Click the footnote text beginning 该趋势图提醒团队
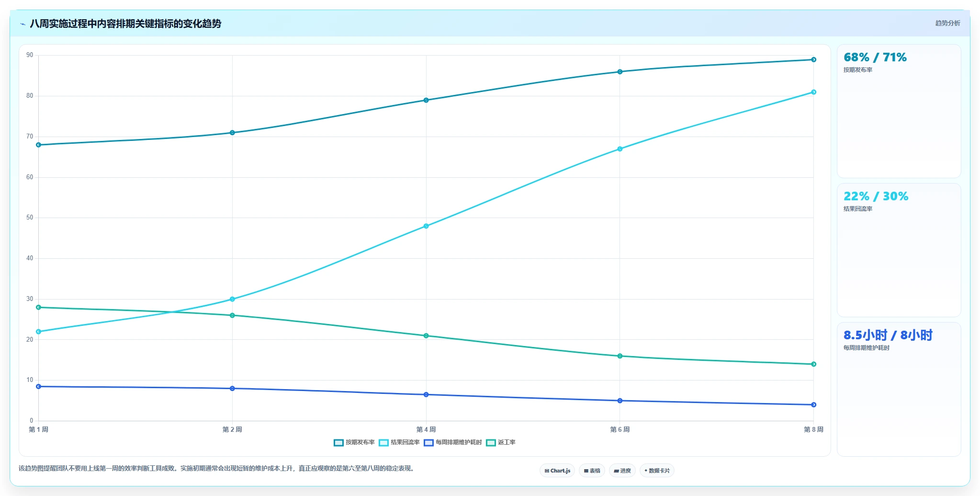980x496 pixels. coord(216,468)
